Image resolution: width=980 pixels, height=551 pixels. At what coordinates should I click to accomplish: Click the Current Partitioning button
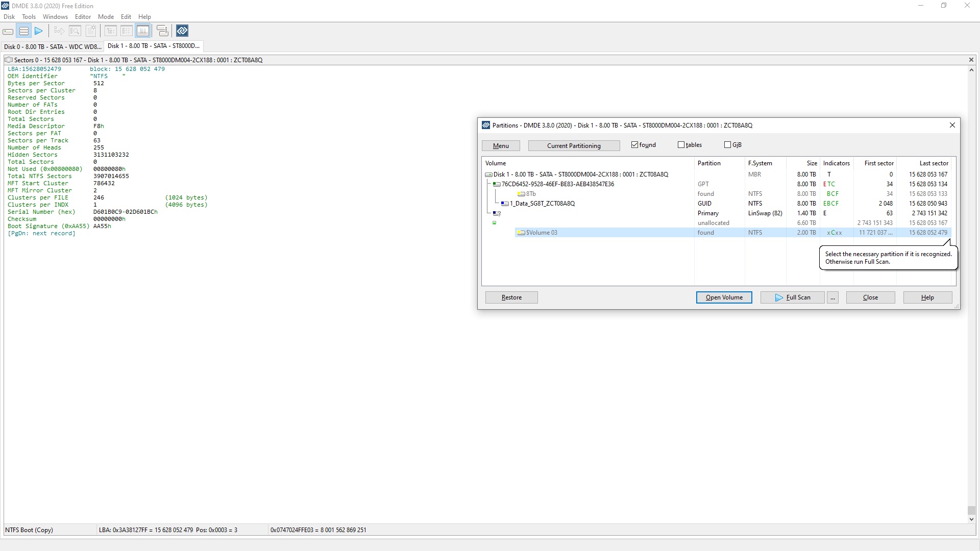[x=574, y=146]
